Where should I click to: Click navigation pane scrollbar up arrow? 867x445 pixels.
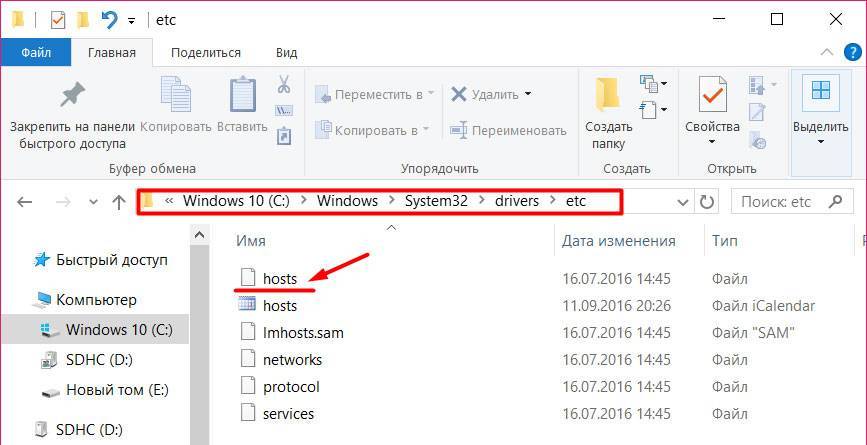coord(199,235)
